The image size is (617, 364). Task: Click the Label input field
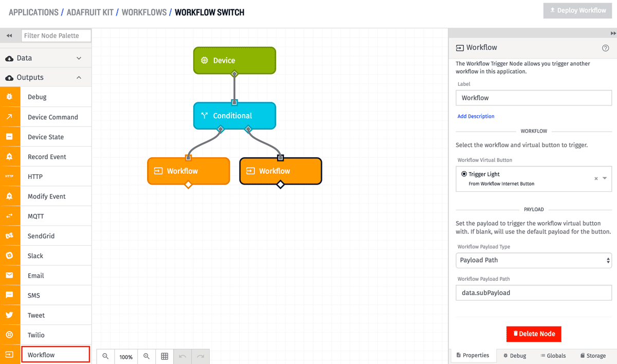click(x=534, y=98)
